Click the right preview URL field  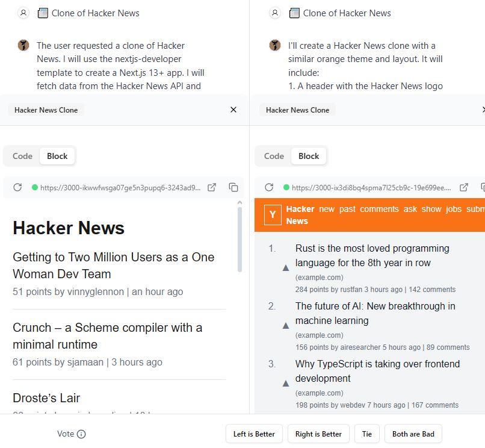point(371,188)
